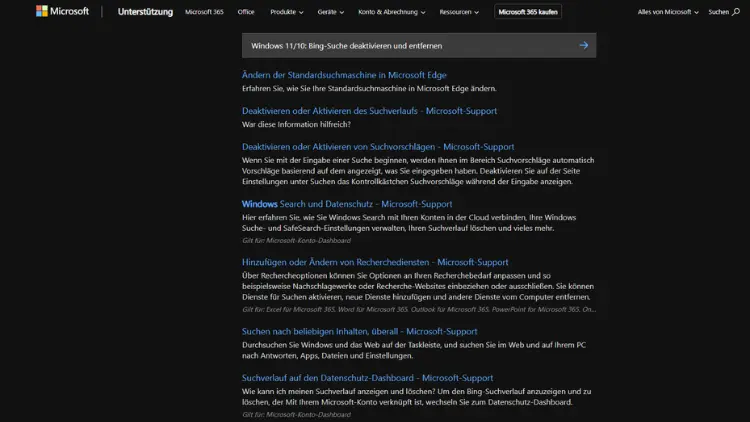This screenshot has width=750, height=422.
Task: Expand the Produkte dropdown
Action: click(287, 12)
